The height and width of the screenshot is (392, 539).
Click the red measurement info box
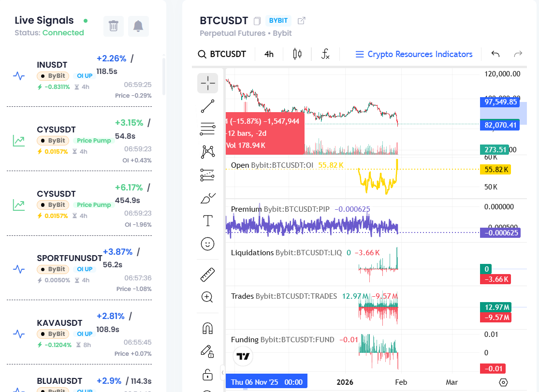(265, 133)
